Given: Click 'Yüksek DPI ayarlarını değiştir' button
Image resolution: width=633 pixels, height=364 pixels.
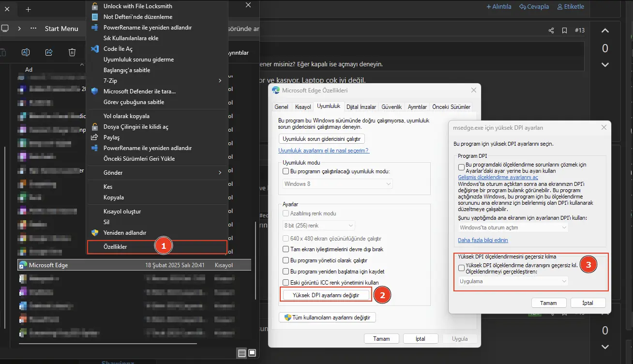Looking at the screenshot, I should point(326,295).
